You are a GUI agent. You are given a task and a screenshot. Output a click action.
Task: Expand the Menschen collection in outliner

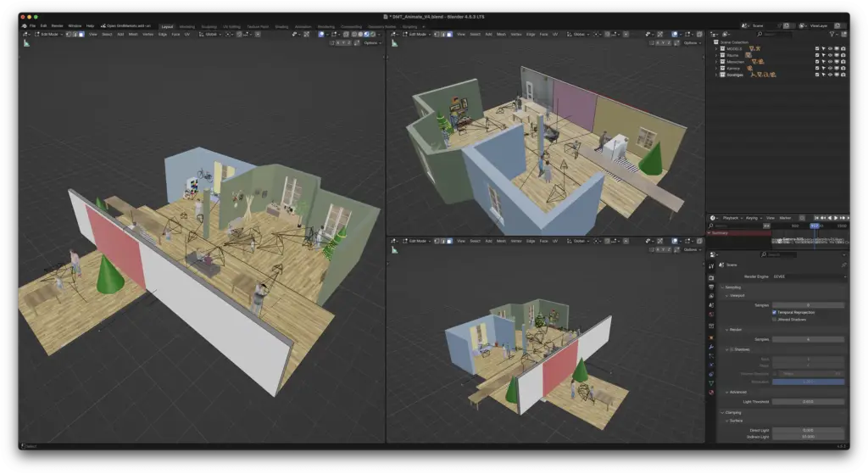coord(716,62)
